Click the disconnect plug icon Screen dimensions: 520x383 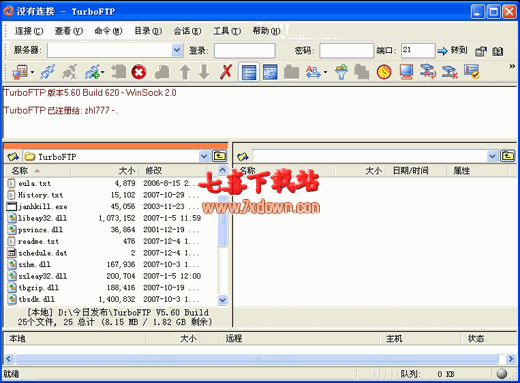point(69,72)
